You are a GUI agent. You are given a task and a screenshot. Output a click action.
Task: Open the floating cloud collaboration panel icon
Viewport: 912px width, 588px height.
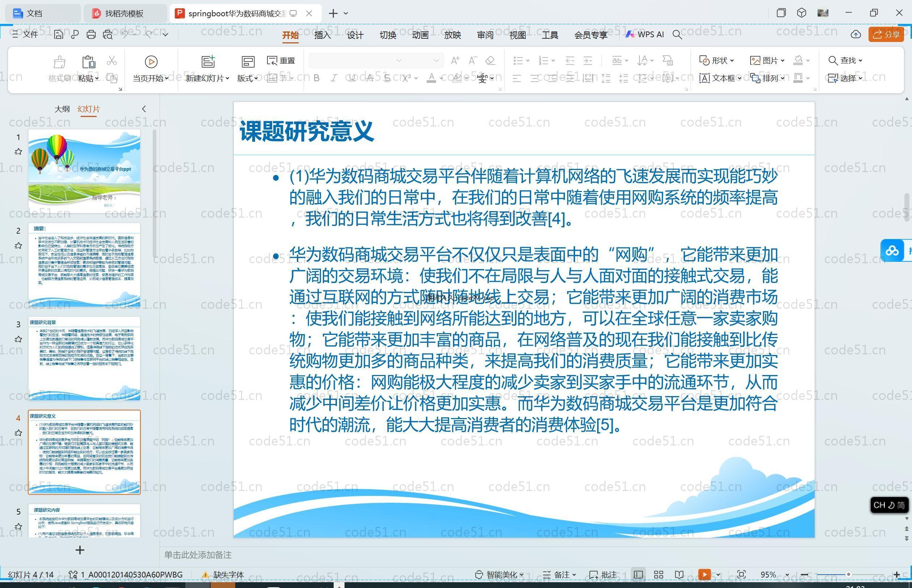(892, 251)
